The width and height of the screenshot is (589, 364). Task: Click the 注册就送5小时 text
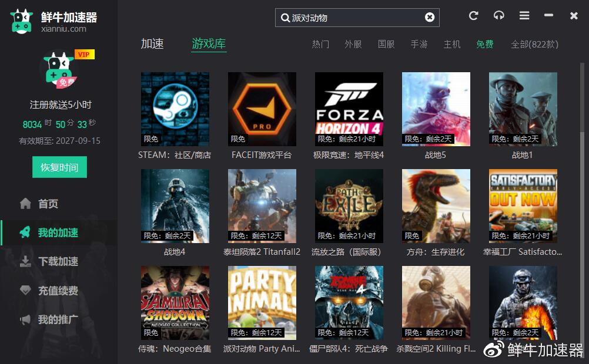pos(61,105)
